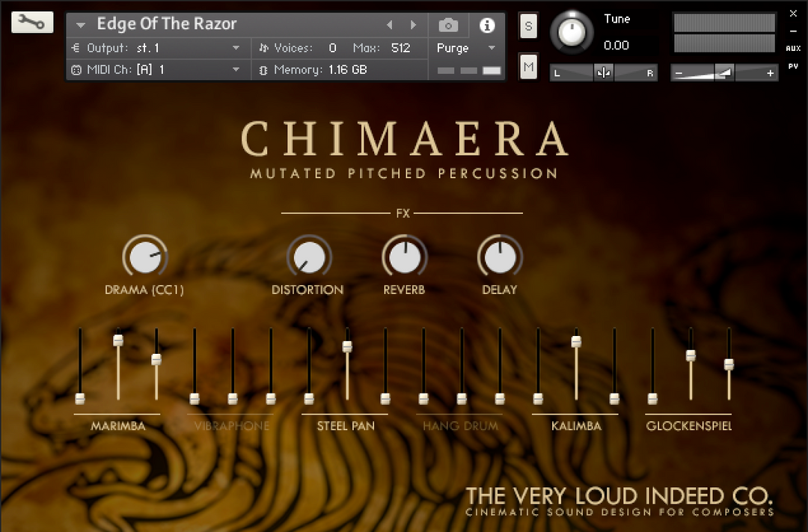Click the third STEEL PAN fader handle

click(385, 399)
